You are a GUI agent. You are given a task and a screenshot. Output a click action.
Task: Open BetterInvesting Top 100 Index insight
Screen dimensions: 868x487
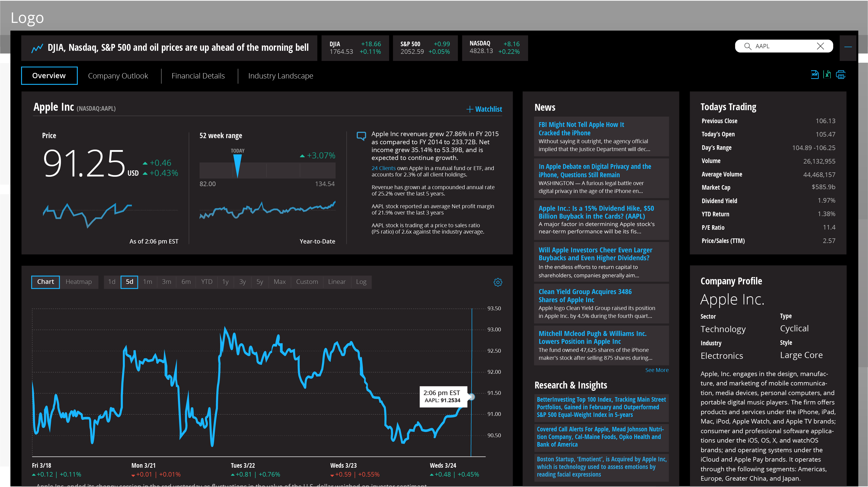coord(601,408)
